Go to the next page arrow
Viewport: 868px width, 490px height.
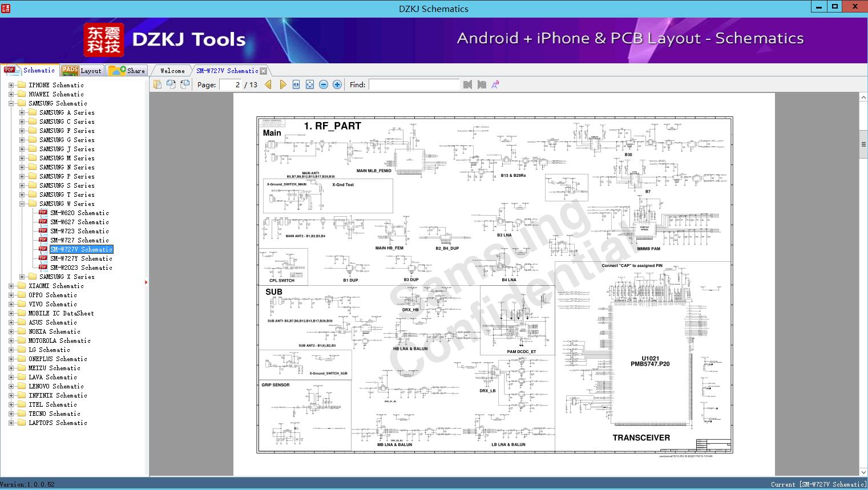[x=282, y=84]
